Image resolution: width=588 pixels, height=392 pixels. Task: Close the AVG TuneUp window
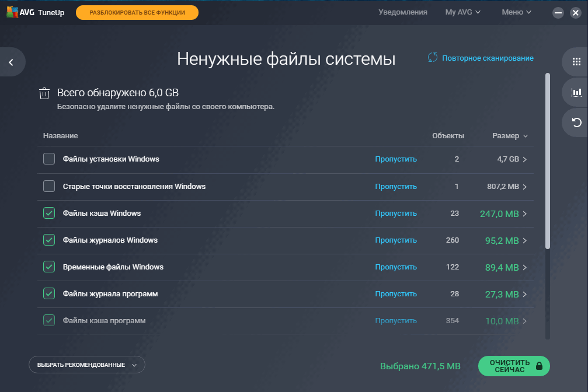coord(575,13)
